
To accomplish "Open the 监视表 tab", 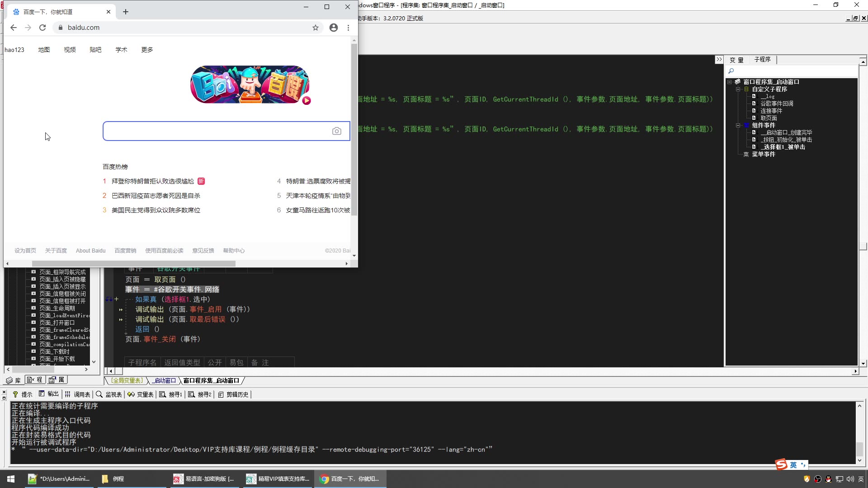I will (x=109, y=394).
